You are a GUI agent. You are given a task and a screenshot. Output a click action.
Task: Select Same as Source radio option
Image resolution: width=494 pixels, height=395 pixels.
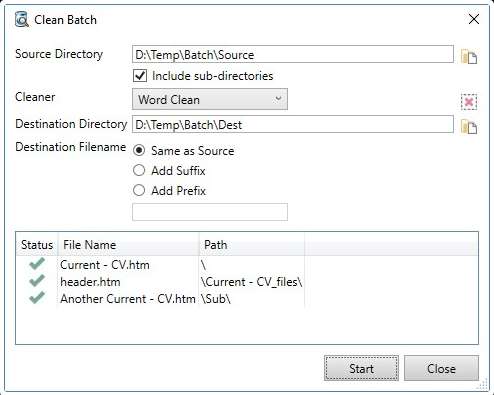point(139,150)
